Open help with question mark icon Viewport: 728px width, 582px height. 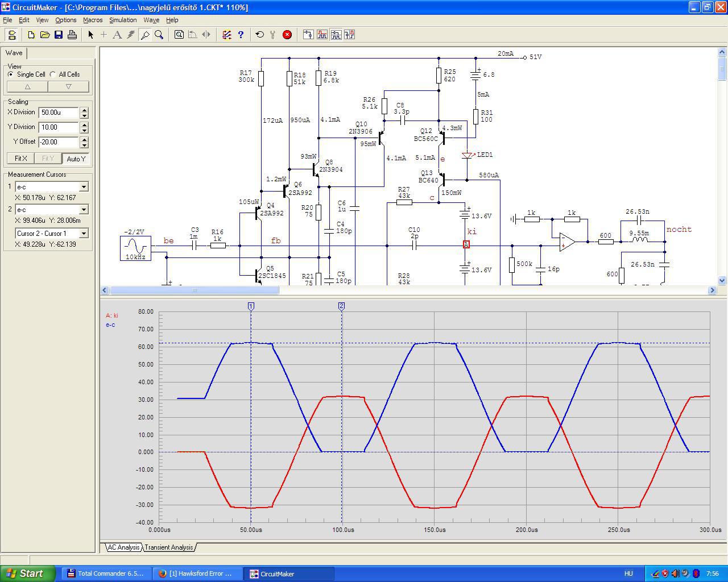click(241, 35)
